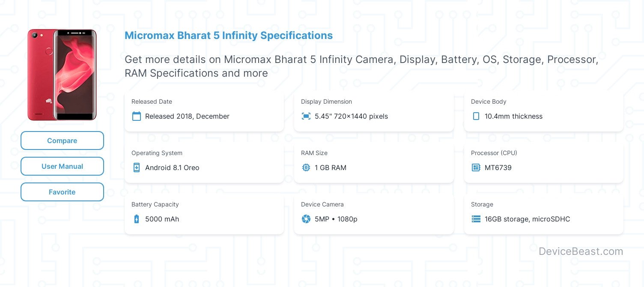Click the battery icon beside 5000 mAh

[x=136, y=219]
